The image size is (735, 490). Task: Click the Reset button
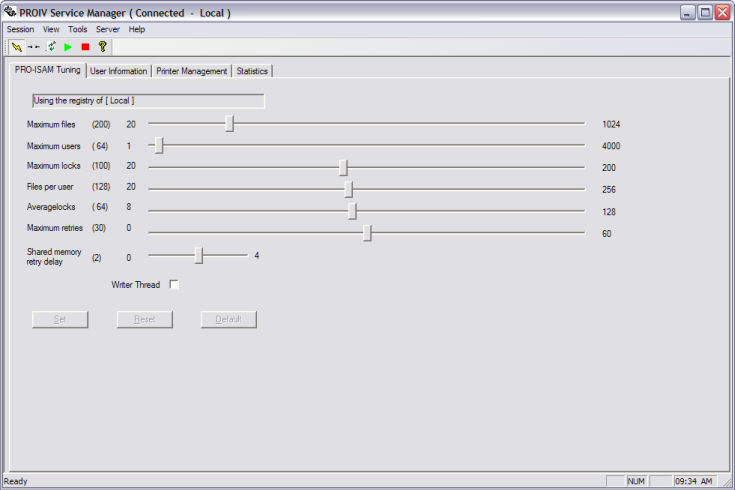[144, 319]
